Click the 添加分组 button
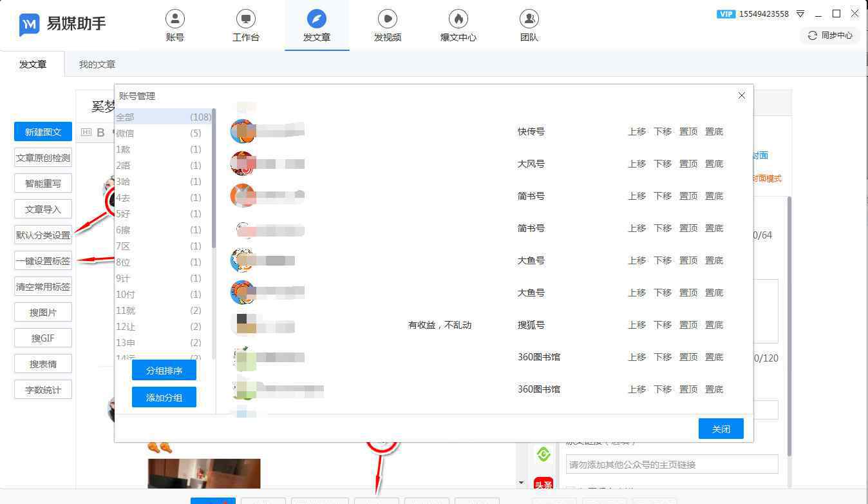This screenshot has width=868, height=504. point(164,397)
